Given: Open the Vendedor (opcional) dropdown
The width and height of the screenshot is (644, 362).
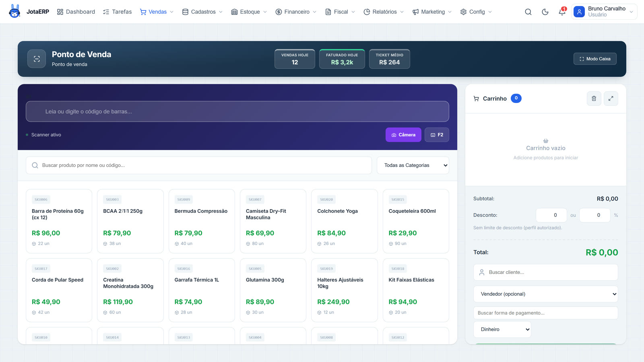Looking at the screenshot, I should tap(546, 294).
